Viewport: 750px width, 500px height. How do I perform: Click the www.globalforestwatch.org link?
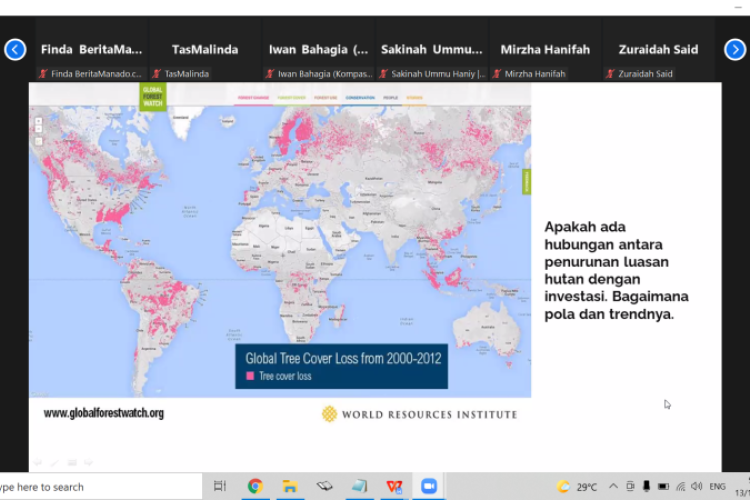[x=103, y=413]
